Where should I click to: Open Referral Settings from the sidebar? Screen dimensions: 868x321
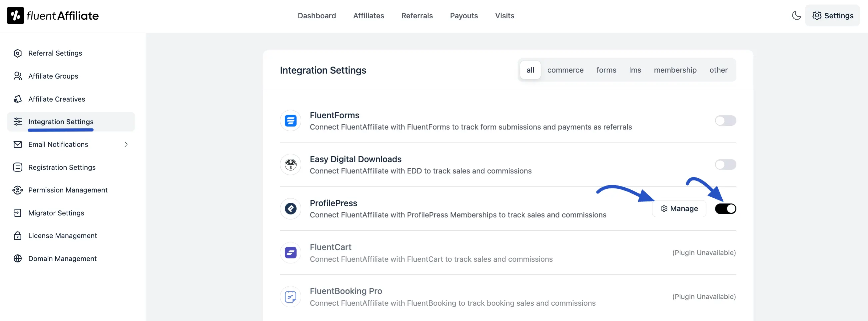coord(55,53)
